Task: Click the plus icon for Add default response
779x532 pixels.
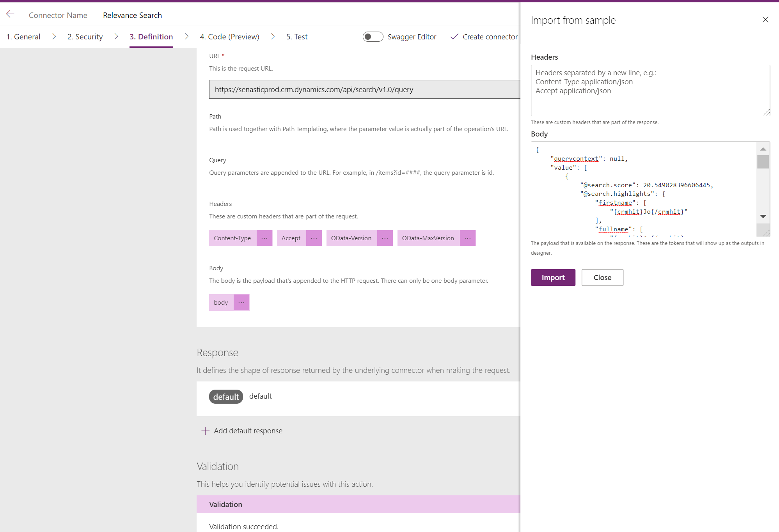Action: (205, 431)
